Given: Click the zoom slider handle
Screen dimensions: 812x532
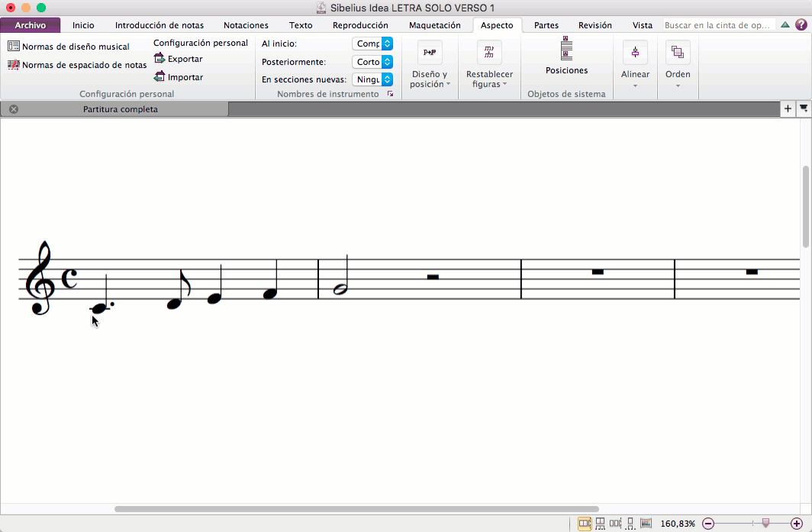Looking at the screenshot, I should 766,523.
